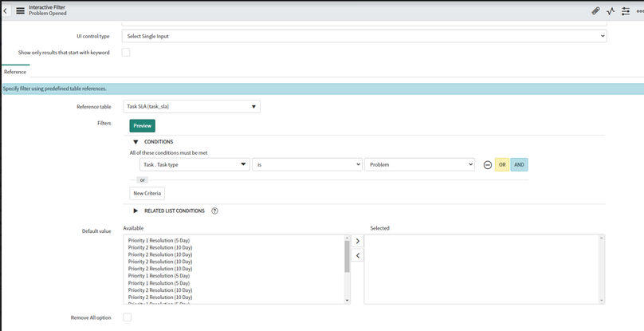This screenshot has width=644, height=331.
Task: Click the Preview button
Action: pyautogui.click(x=143, y=126)
